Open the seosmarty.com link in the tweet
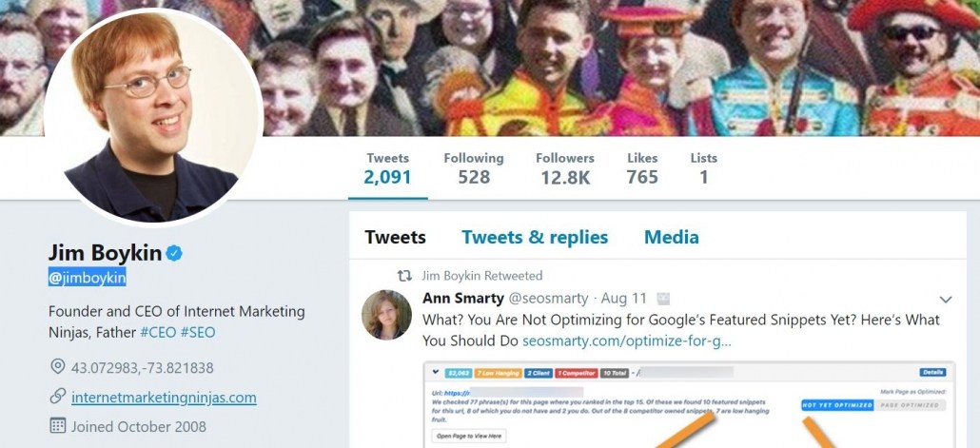Viewport: 980px width, 448px height. (626, 341)
